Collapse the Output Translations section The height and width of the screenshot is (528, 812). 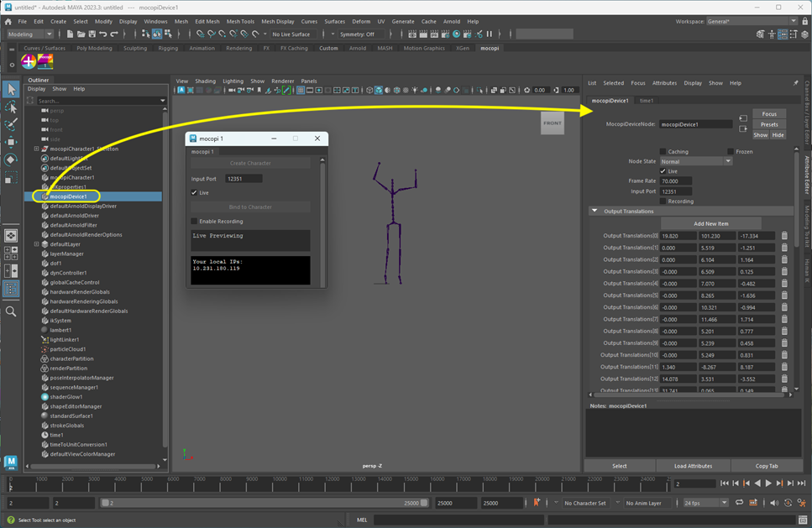click(x=595, y=212)
